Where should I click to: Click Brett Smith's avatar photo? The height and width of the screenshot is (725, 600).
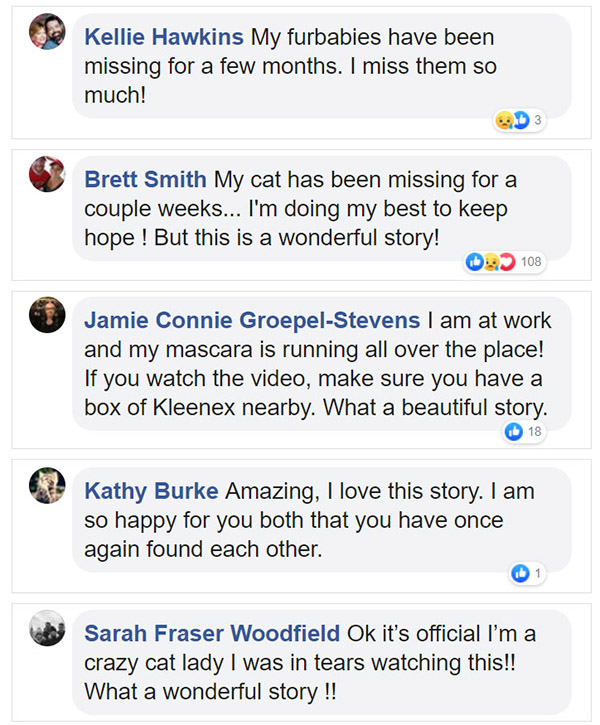pyautogui.click(x=47, y=174)
